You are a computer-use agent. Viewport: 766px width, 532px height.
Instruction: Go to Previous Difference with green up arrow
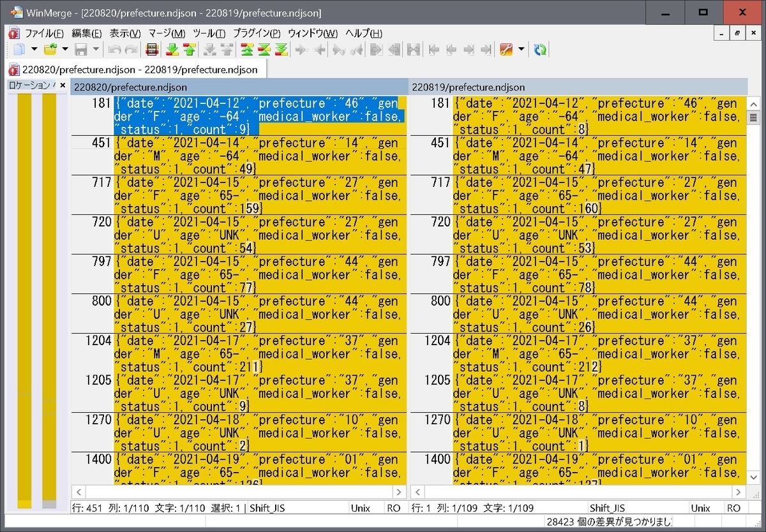(190, 49)
